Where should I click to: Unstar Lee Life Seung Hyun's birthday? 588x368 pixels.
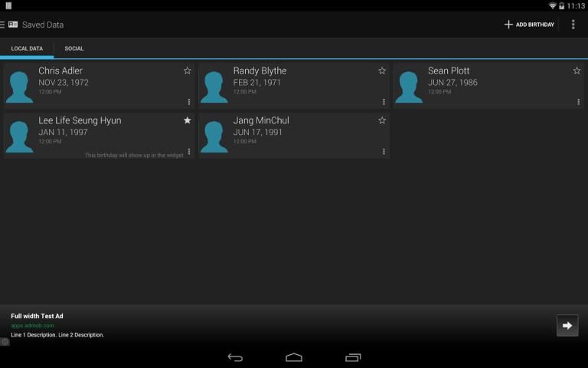tap(188, 120)
